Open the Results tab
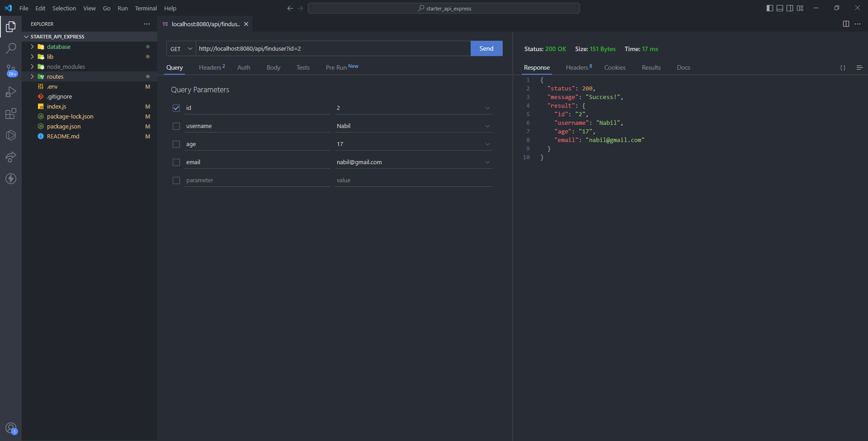 [x=651, y=67]
